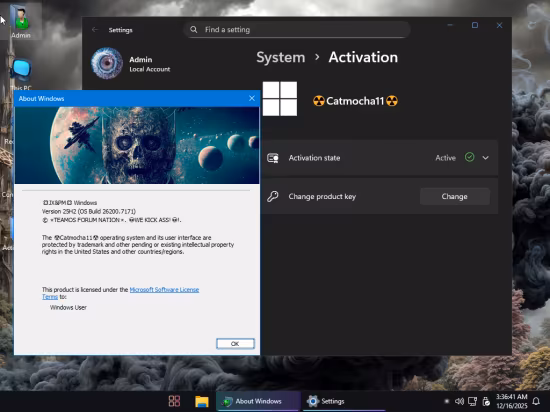Click the Windows User licensee text
Viewport: 550px width, 412px height.
coord(68,308)
